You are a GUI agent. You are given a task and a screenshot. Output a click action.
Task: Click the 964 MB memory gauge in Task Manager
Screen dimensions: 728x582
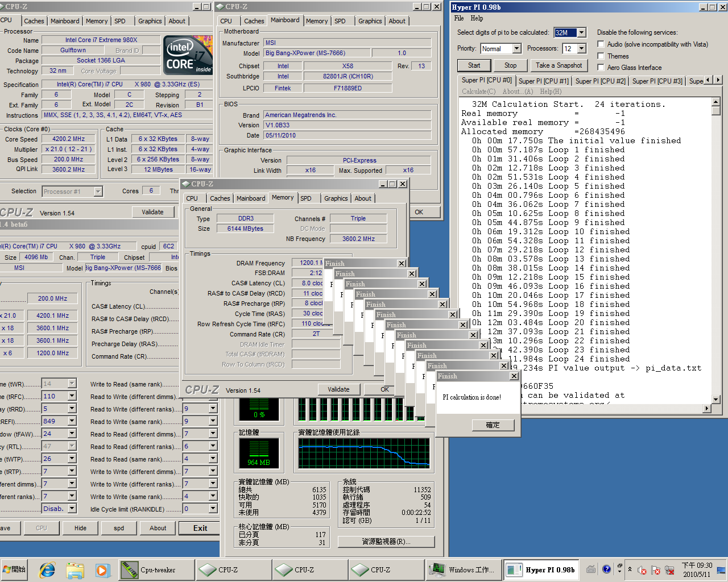point(259,453)
